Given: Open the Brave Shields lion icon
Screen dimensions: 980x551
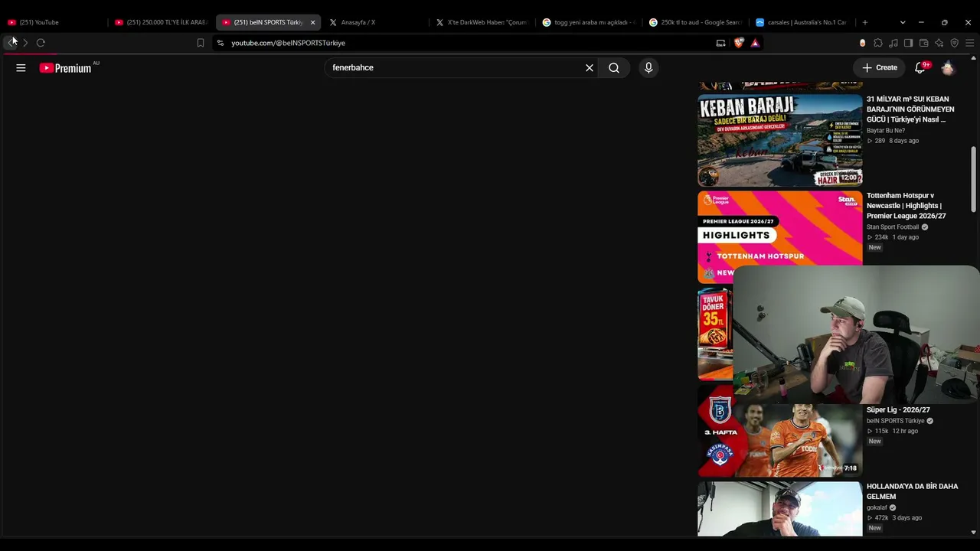Looking at the screenshot, I should [739, 43].
